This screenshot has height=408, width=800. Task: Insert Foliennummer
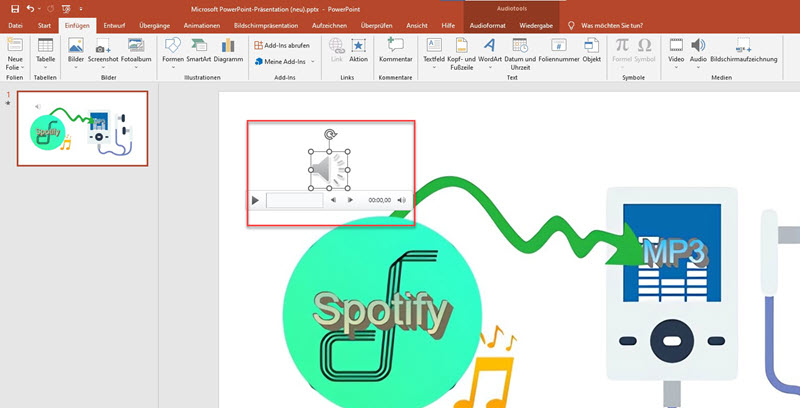[559, 45]
